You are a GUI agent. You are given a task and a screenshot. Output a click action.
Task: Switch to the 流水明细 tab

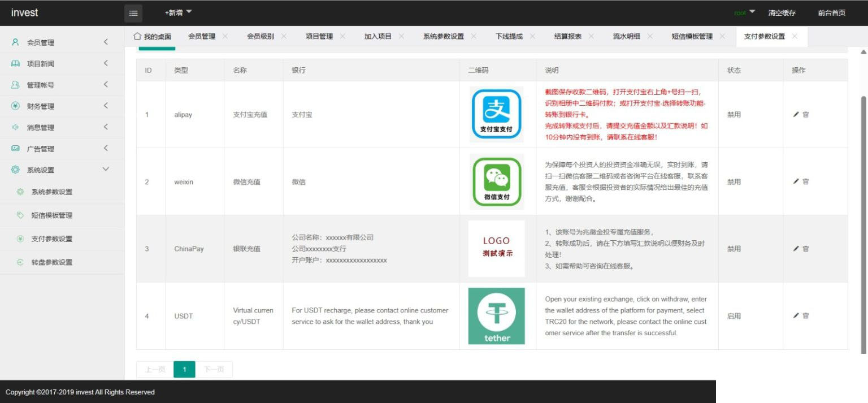[x=626, y=37]
